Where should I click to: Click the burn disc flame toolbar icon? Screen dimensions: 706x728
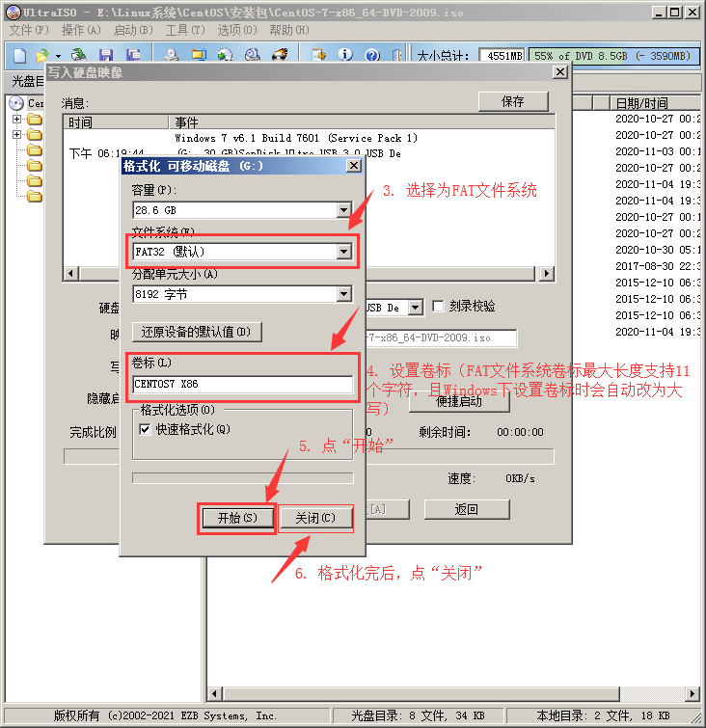pyautogui.click(x=281, y=55)
